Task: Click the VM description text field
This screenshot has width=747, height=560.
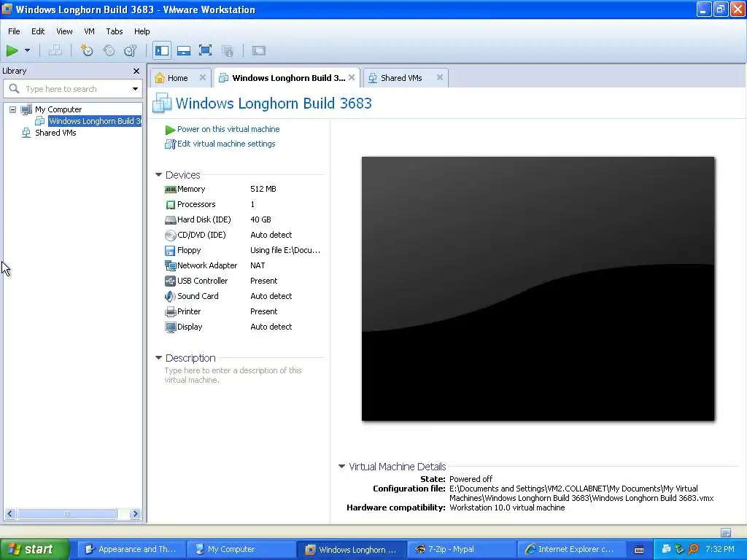Action: (x=233, y=376)
